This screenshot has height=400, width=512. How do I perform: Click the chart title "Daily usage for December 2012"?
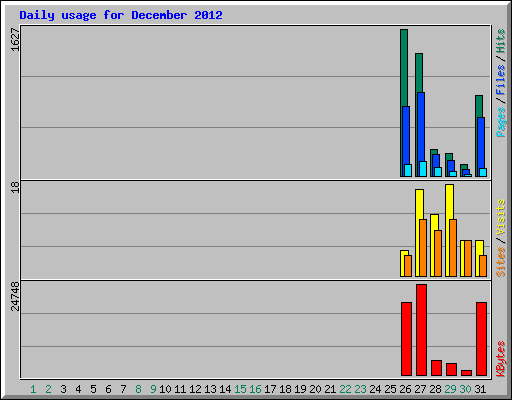(x=121, y=15)
